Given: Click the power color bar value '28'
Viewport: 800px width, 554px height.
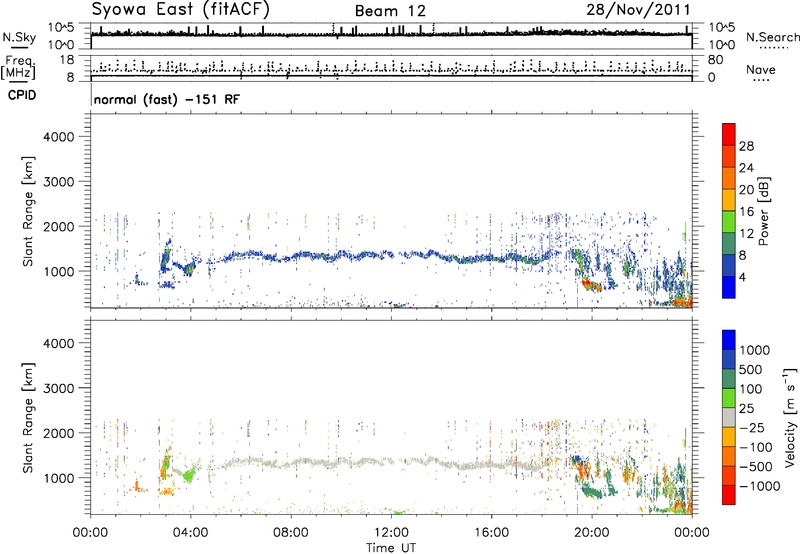Looking at the screenshot, I should (746, 146).
